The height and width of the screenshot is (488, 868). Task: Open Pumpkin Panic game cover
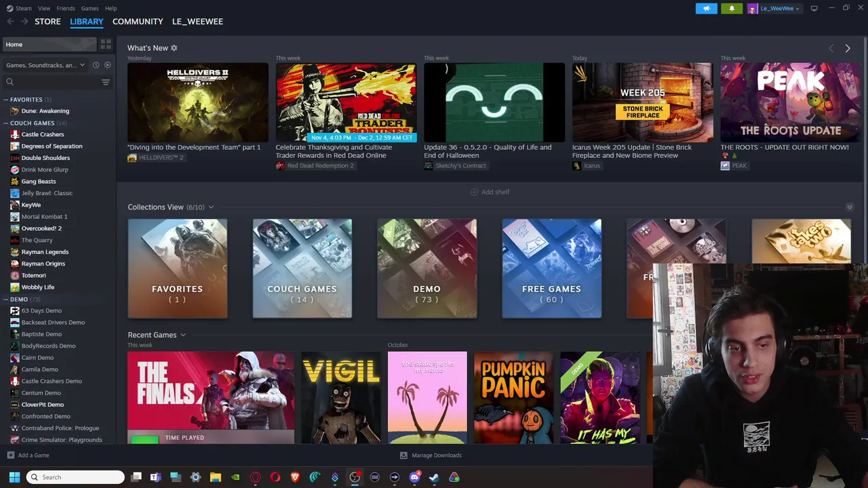pos(513,397)
